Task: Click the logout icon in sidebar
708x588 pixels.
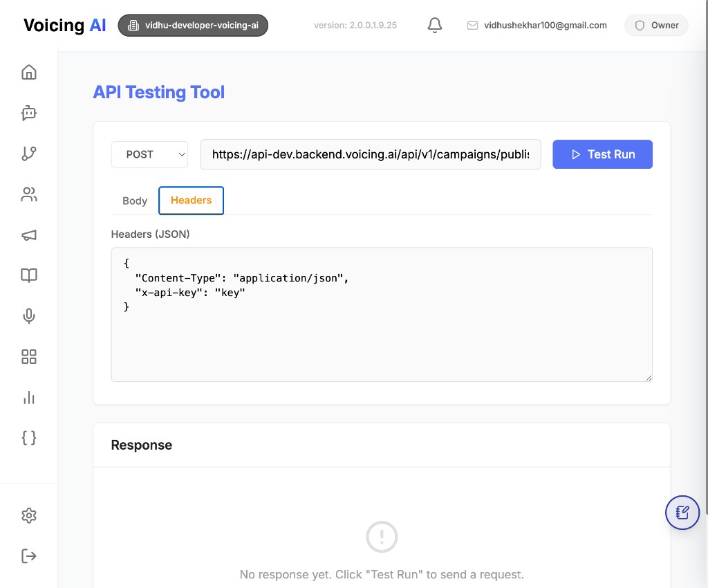Action: [29, 556]
